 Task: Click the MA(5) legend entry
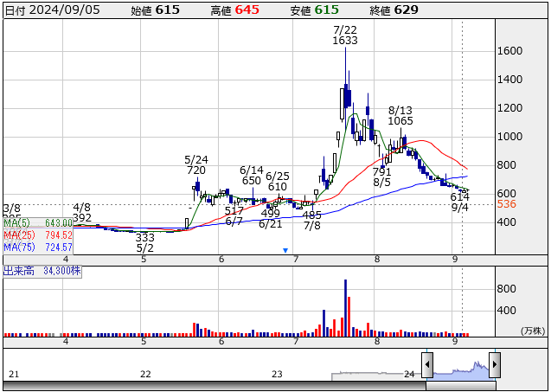pyautogui.click(x=37, y=222)
